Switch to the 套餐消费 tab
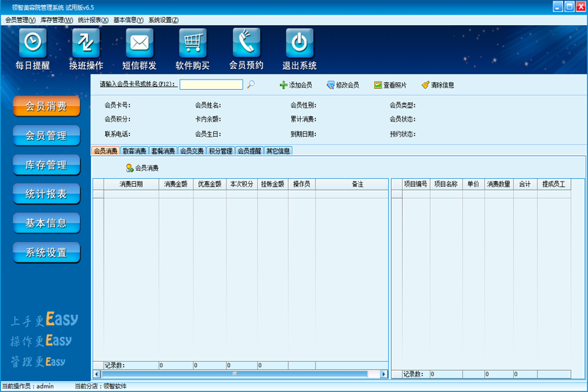588x392 pixels. pyautogui.click(x=163, y=151)
